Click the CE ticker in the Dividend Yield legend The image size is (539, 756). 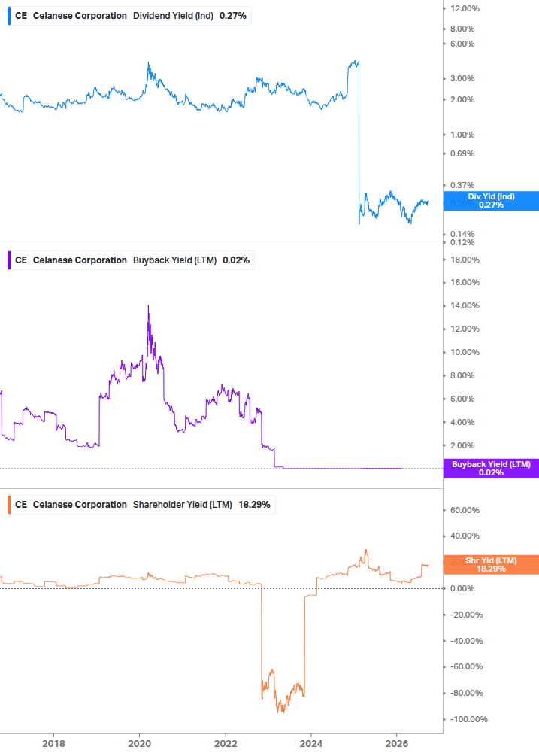coord(21,16)
